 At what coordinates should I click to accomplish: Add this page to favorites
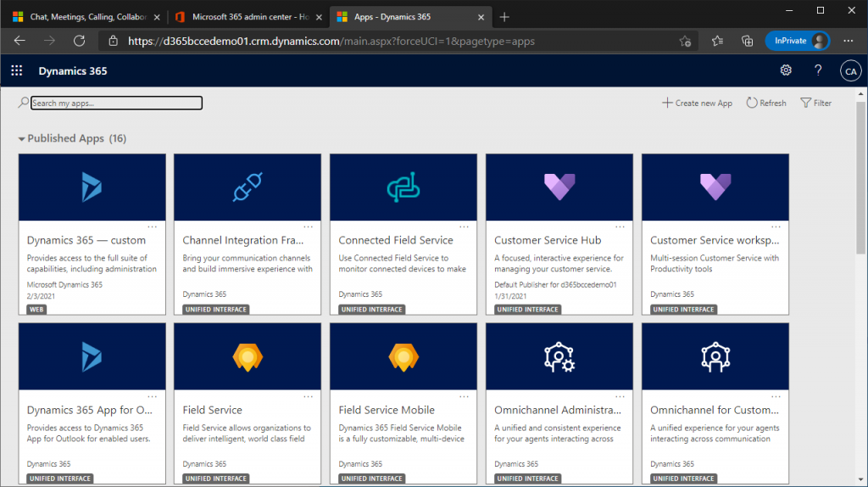(685, 41)
